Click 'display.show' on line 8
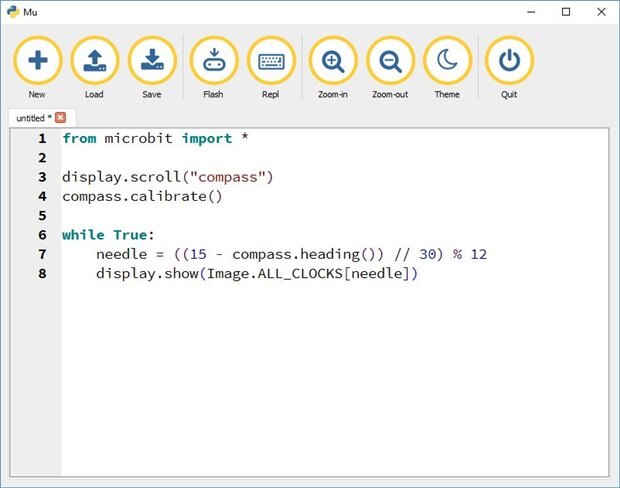The image size is (620, 488). coord(147,274)
